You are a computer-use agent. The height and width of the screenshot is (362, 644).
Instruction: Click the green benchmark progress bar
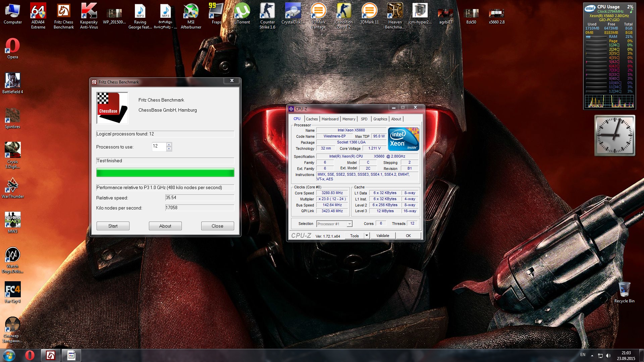point(165,173)
